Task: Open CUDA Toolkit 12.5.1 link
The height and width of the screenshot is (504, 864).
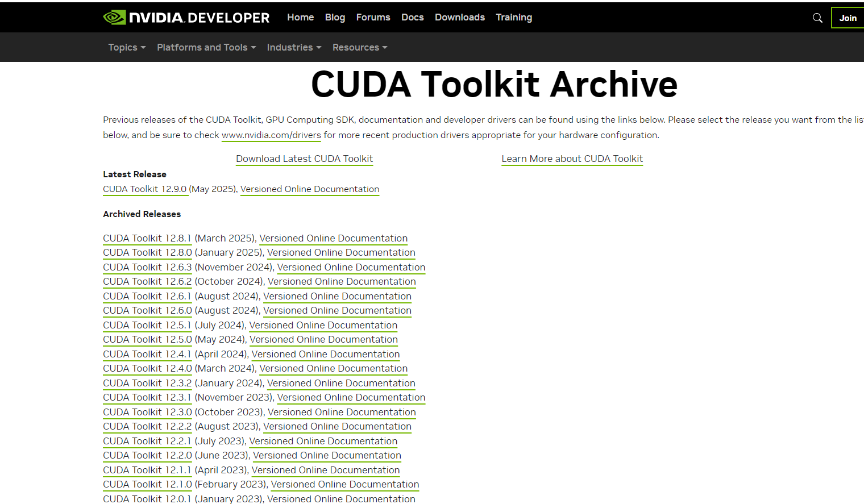Action: (x=147, y=325)
